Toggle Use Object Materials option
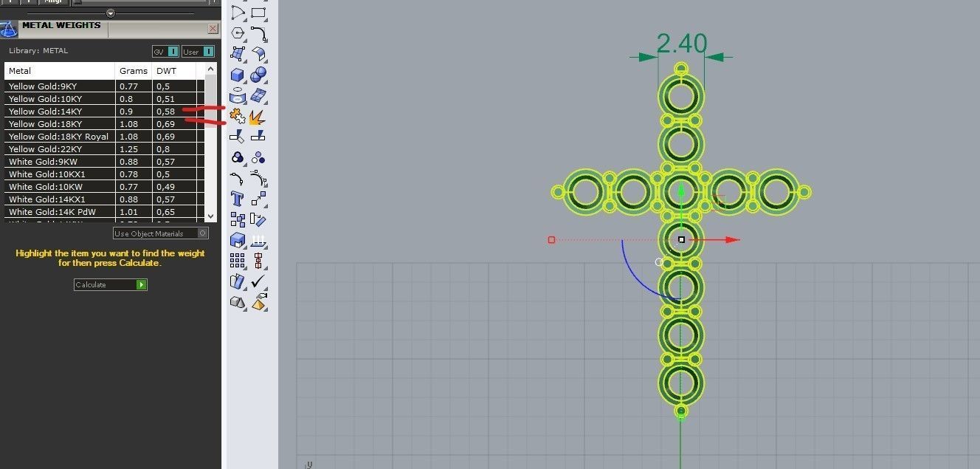The height and width of the screenshot is (469, 980). point(161,233)
